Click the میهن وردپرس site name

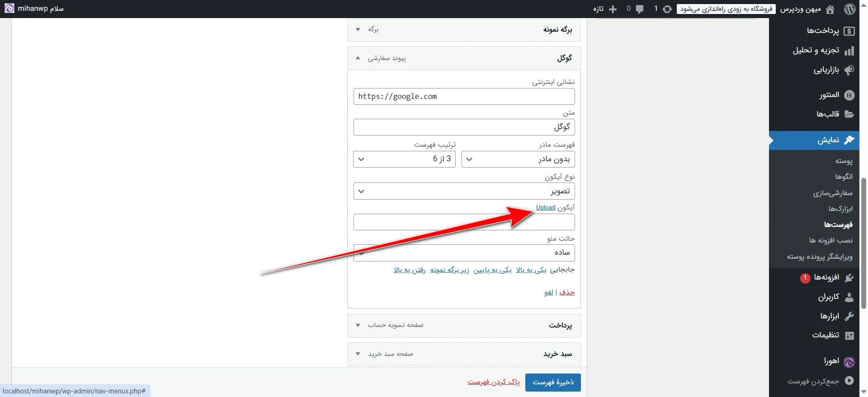tap(801, 9)
